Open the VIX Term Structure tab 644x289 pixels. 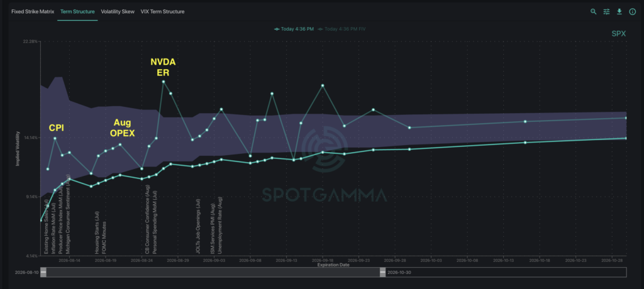(162, 11)
